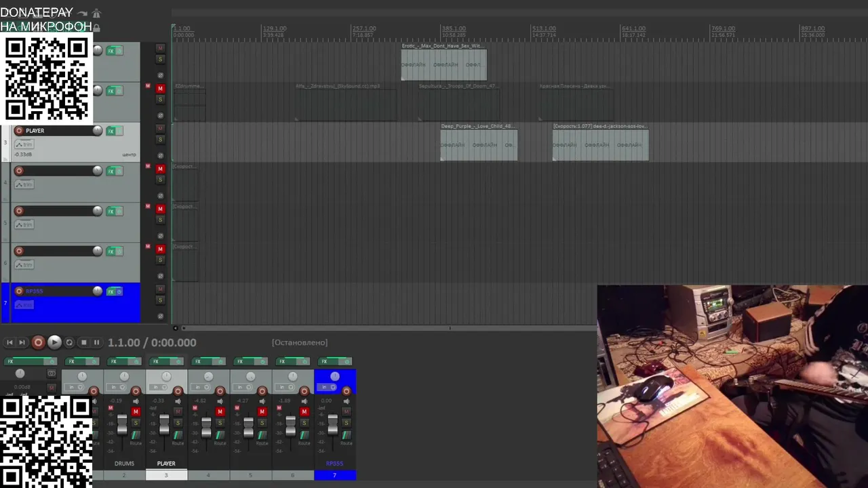Image resolution: width=868 pixels, height=488 pixels.
Task: Toggle record monitoring speaker on strip 6
Action: (304, 401)
